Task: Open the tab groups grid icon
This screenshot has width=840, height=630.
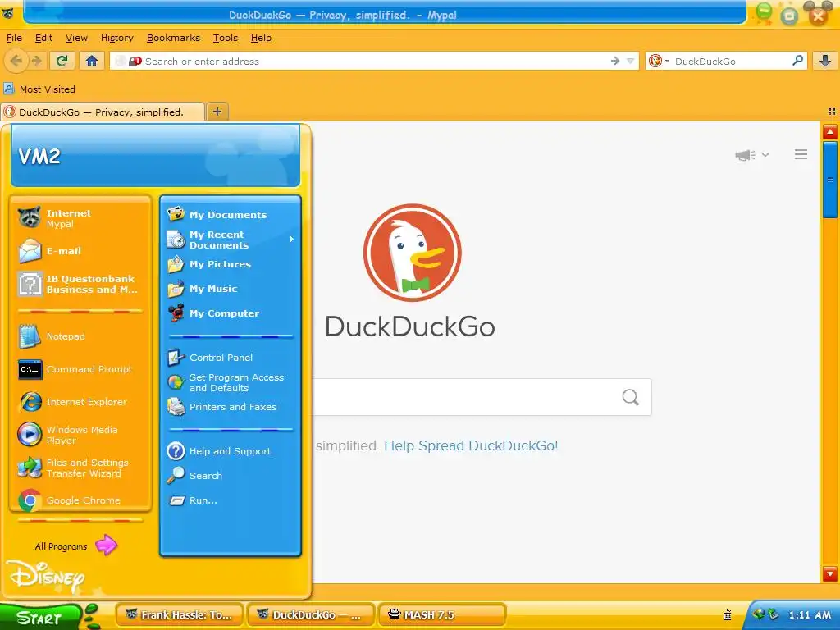Action: coord(832,112)
